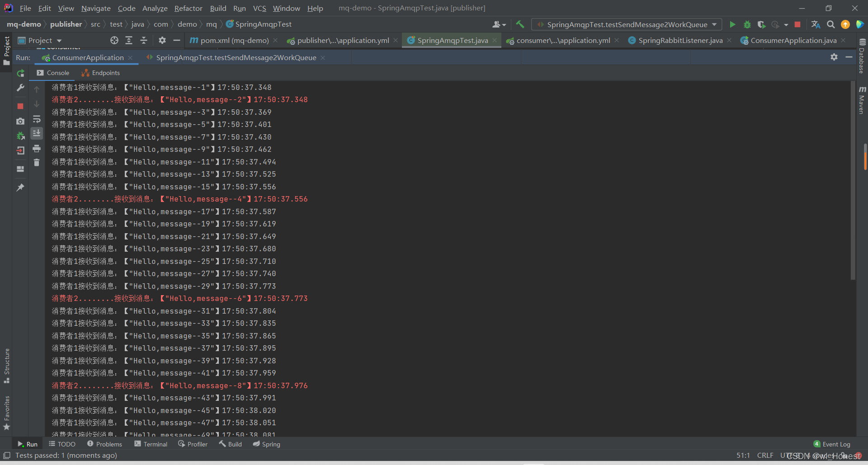Clear console with the trash icon

[x=37, y=163]
